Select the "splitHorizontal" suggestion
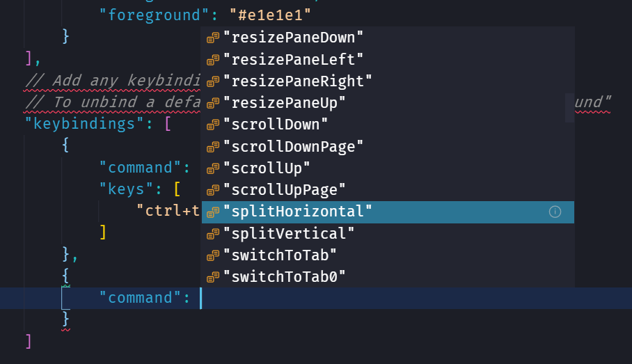Image resolution: width=632 pixels, height=364 pixels. pos(298,212)
